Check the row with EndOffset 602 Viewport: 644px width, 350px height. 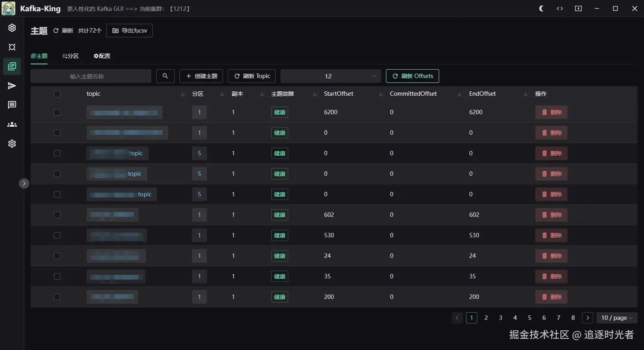pyautogui.click(x=57, y=215)
